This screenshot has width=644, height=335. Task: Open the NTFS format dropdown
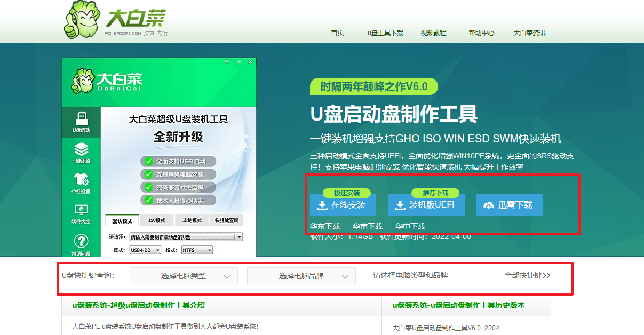coord(196,250)
